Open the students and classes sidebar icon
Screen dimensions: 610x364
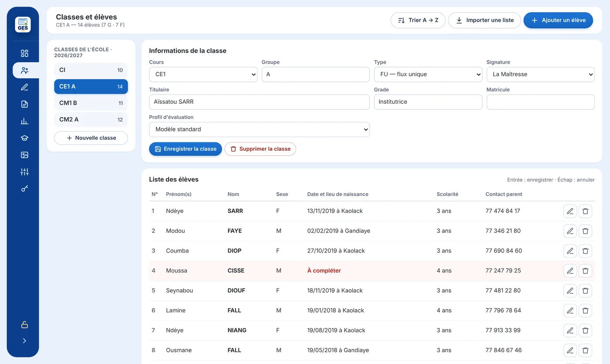click(x=24, y=70)
